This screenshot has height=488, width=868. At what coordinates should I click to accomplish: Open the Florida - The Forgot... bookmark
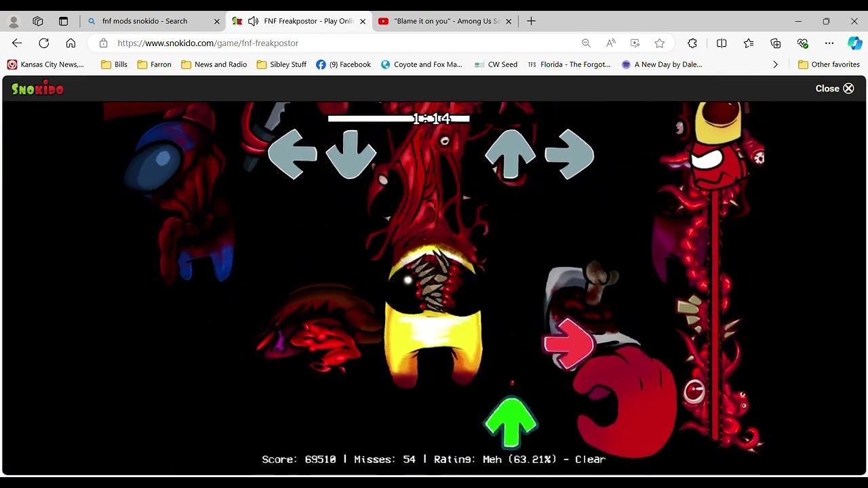coord(569,64)
